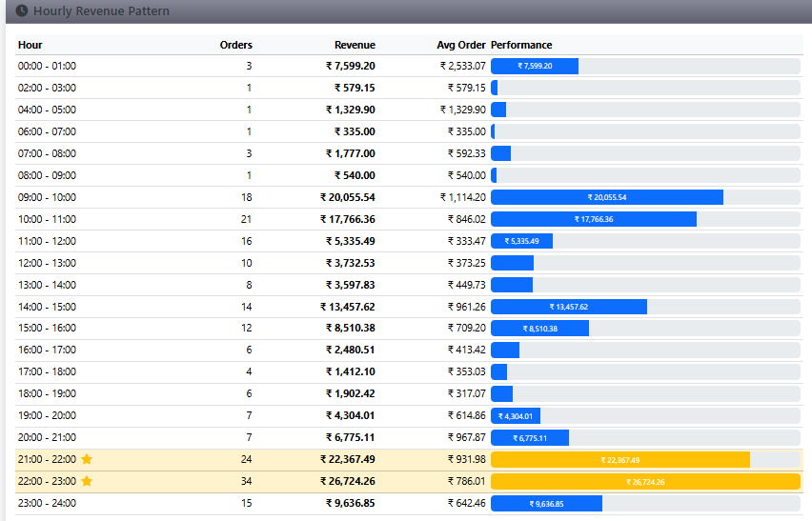The width and height of the screenshot is (812, 521).
Task: Click revenue value ₹ 1,902.42
Action: [x=351, y=393]
